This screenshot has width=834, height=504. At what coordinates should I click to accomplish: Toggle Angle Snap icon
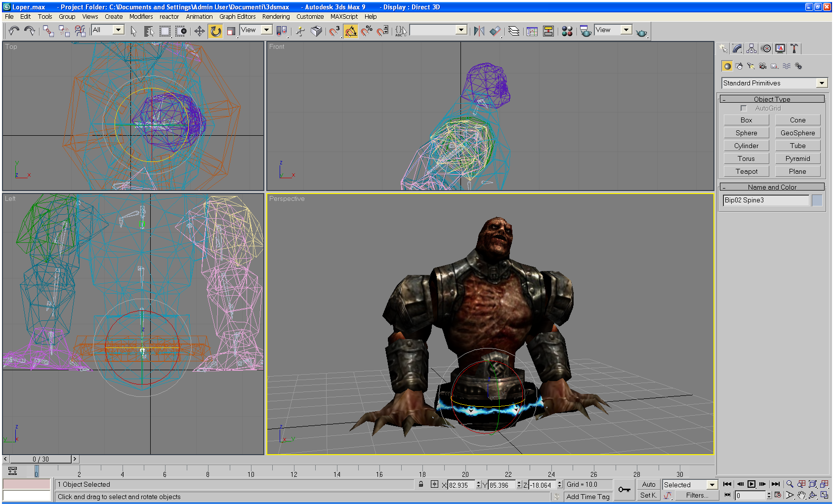(x=351, y=31)
